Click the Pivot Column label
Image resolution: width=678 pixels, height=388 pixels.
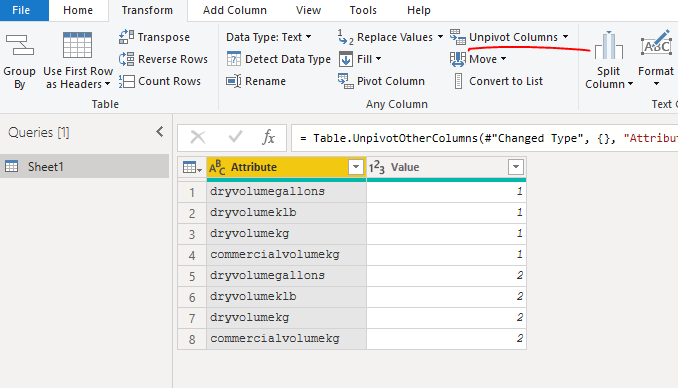[391, 81]
